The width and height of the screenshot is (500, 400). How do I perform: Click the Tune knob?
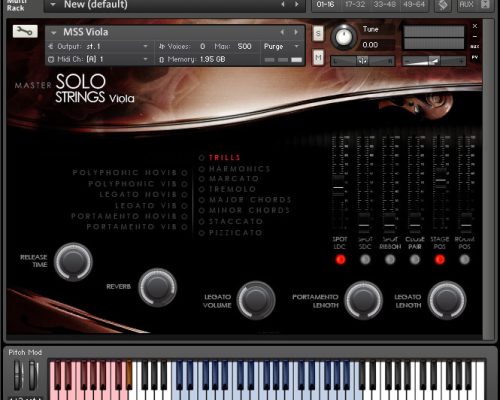coord(344,37)
